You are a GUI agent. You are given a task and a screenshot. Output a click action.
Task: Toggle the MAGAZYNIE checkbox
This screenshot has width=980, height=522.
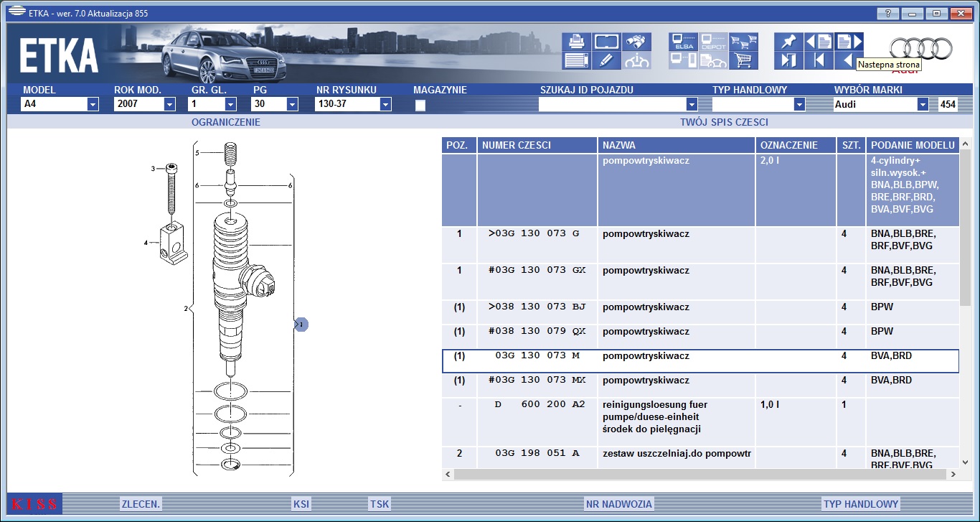[x=420, y=105]
